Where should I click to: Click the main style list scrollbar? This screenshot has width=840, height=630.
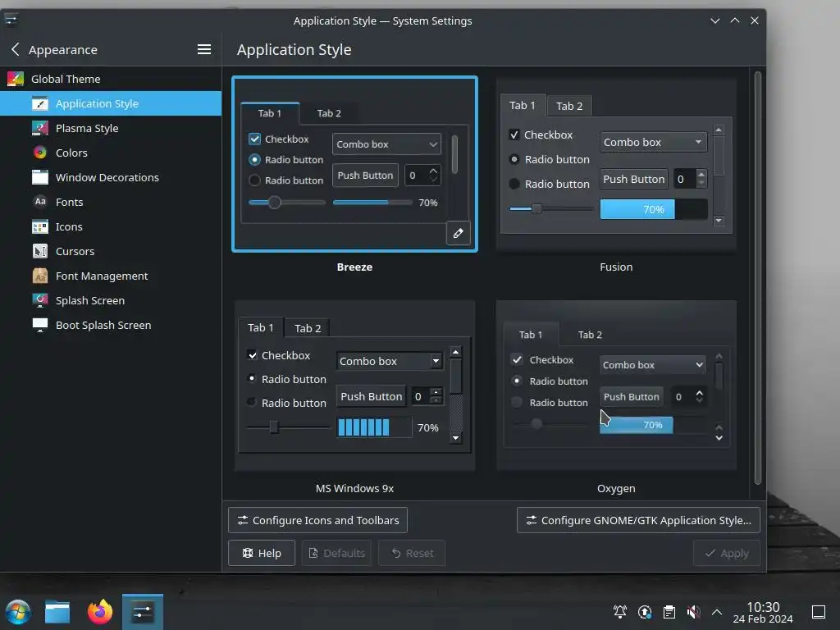[757, 277]
